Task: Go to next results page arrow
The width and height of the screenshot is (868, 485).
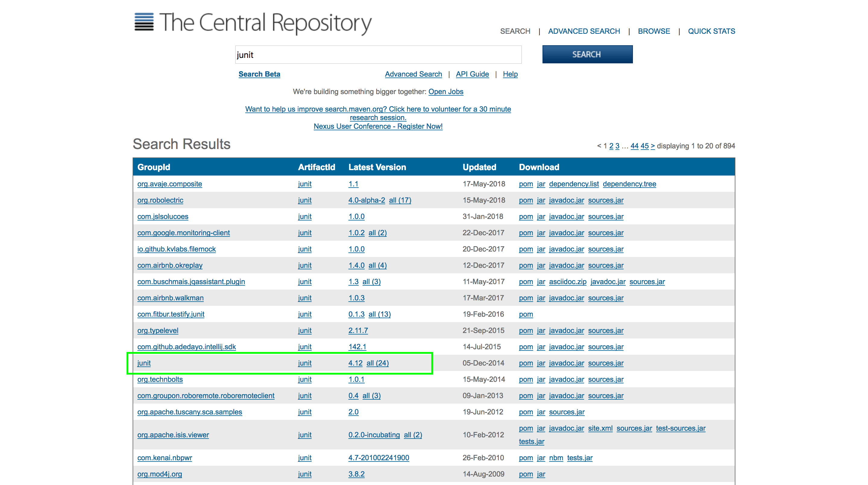Action: (x=652, y=146)
